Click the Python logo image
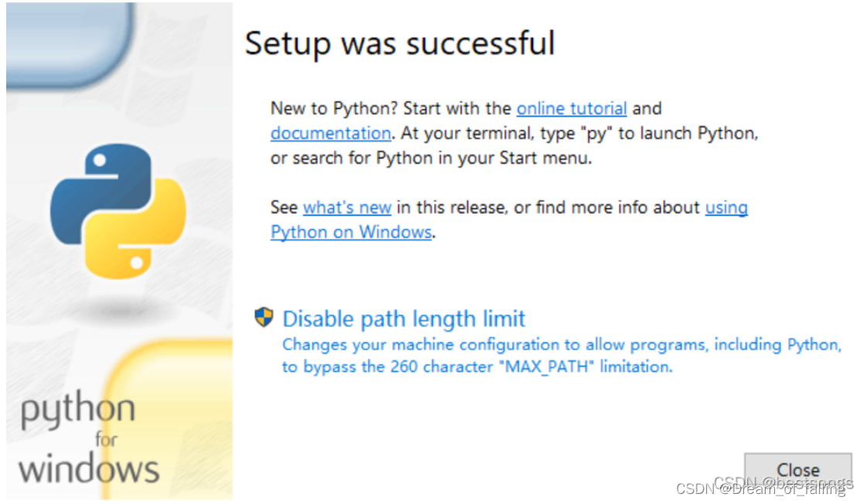Screen dimensions: 857x504 pyautogui.click(x=118, y=210)
